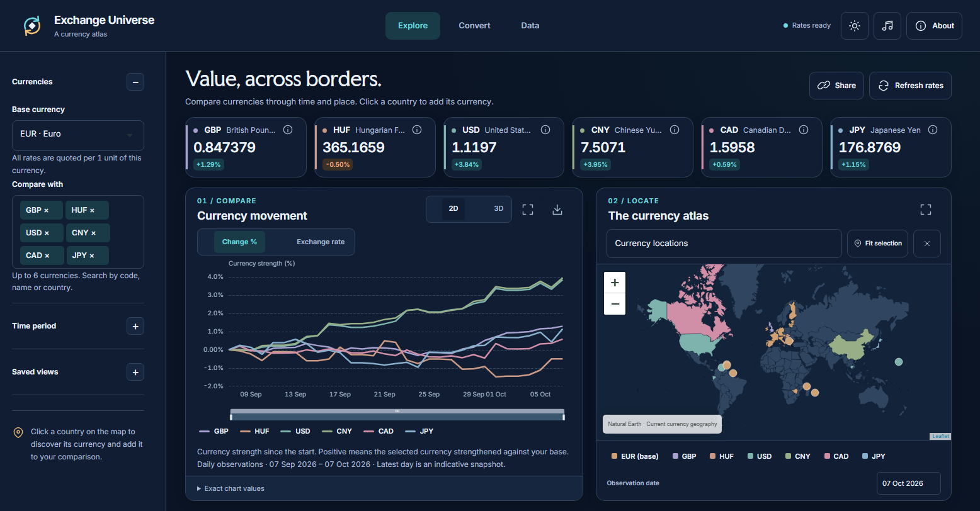Toggle the HUF series in chart legend
The height and width of the screenshot is (511, 980).
[x=253, y=431]
